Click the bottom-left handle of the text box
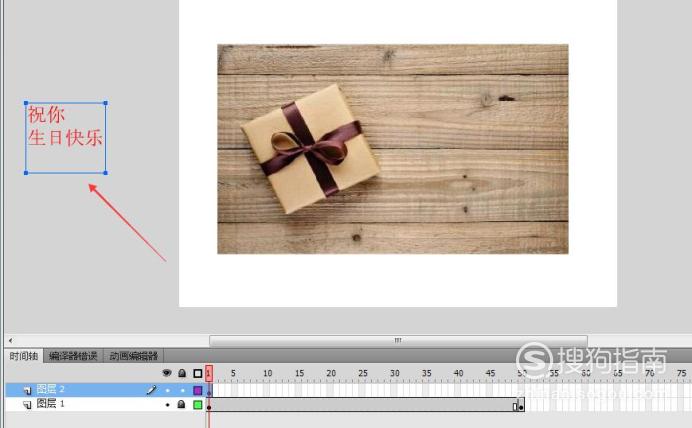The width and height of the screenshot is (692, 428). [x=26, y=173]
